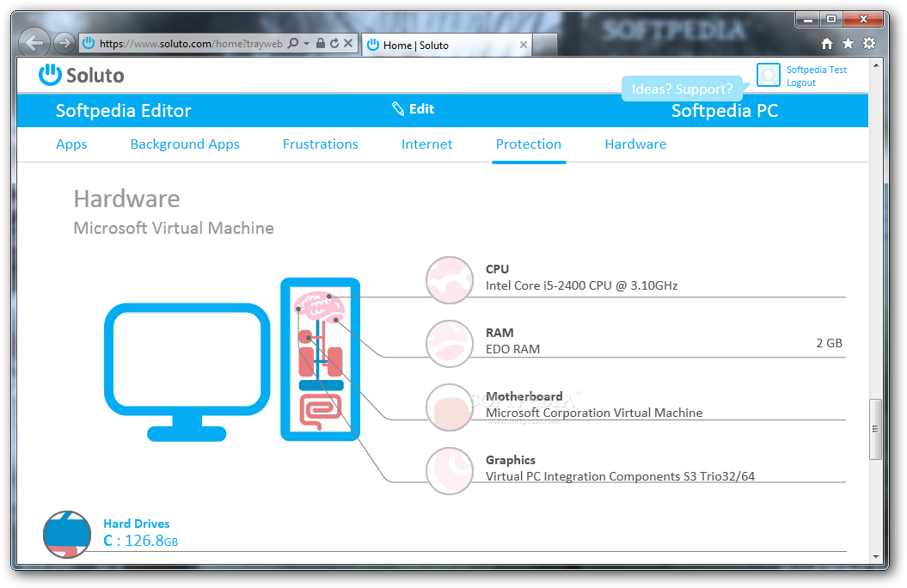Screen dimensions: 907x588
Task: Switch to the Background Apps tab
Action: 185,144
